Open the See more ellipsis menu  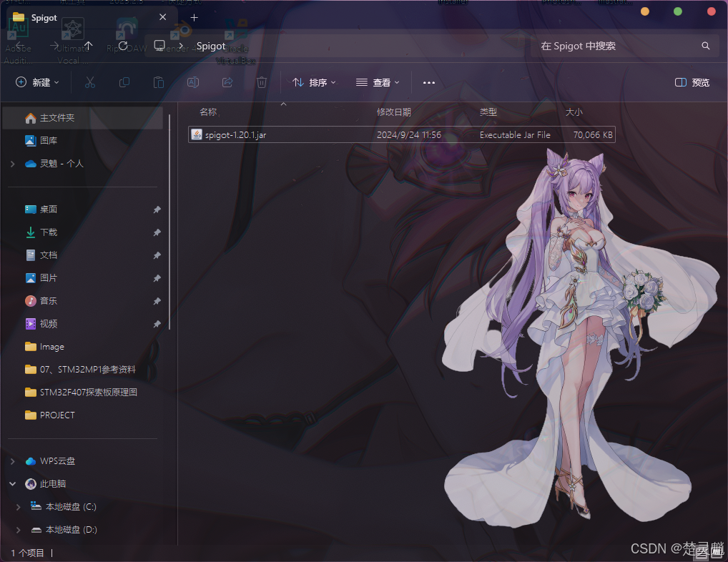(x=429, y=83)
